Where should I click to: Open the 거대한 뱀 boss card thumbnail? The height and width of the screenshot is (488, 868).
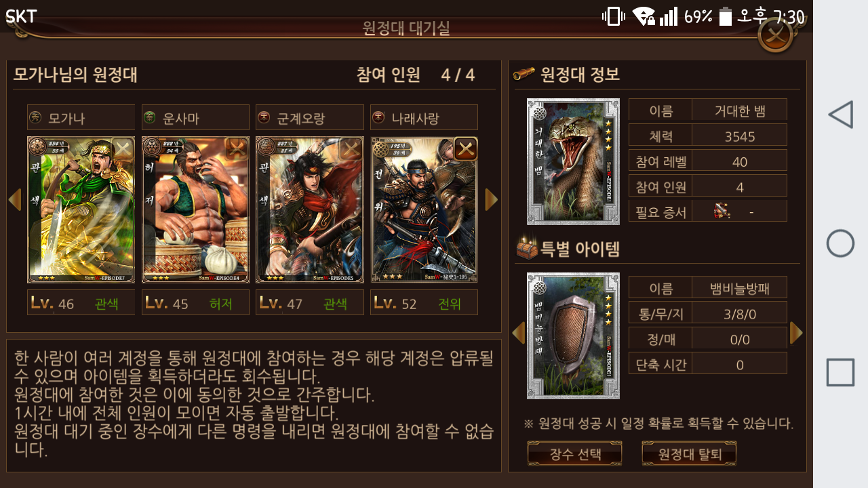click(x=573, y=161)
